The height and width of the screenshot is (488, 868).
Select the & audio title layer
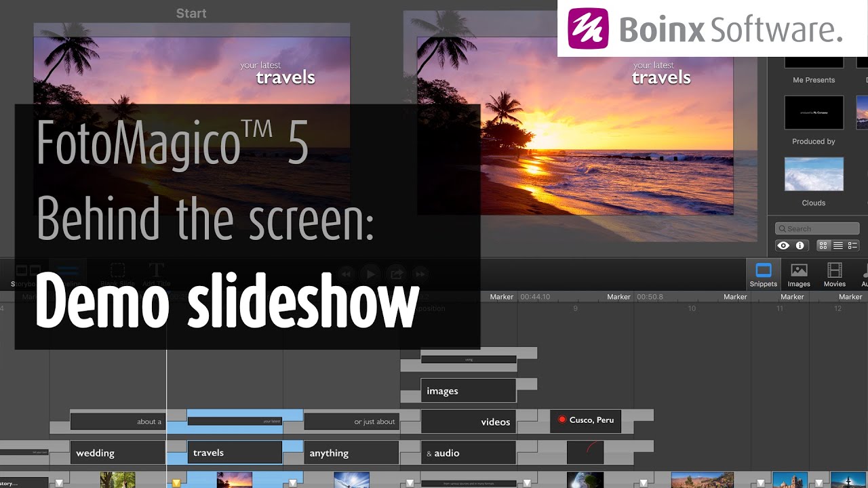[x=469, y=453]
